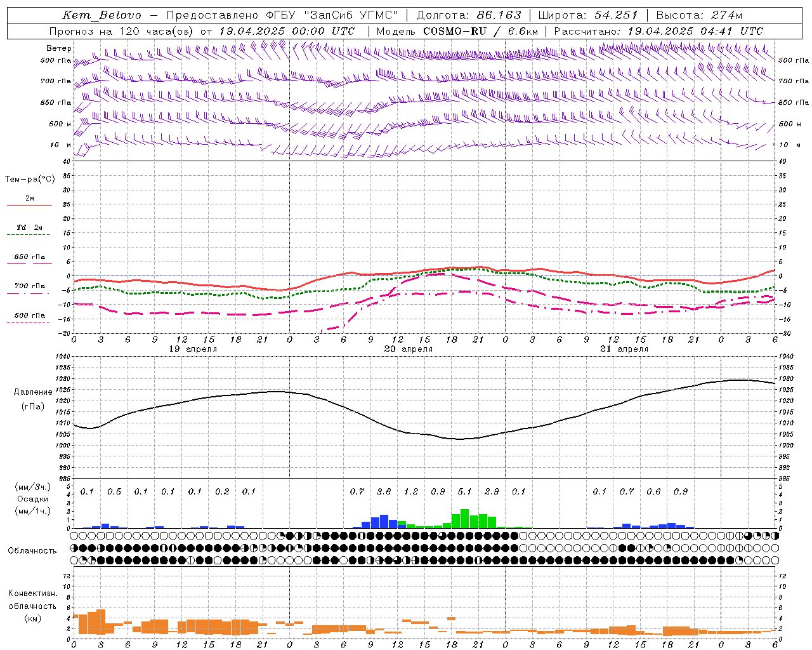The image size is (812, 650).
Task: Click the '0.6' precipitation value
Action: (653, 491)
